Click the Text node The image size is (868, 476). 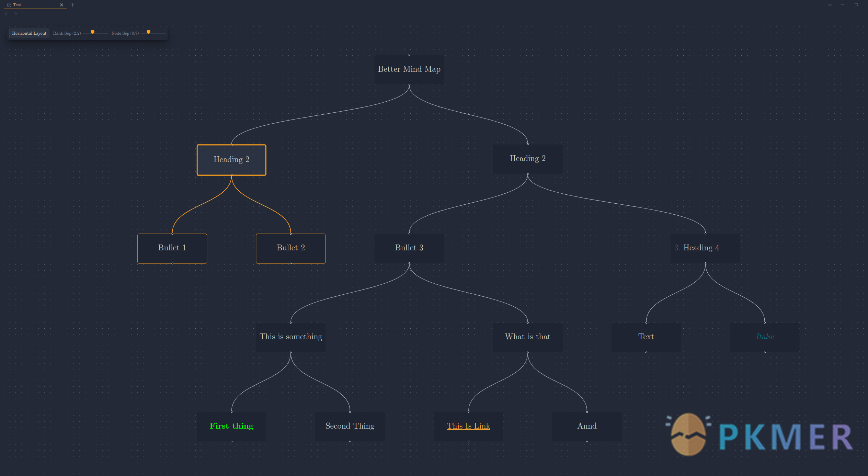[x=646, y=337]
